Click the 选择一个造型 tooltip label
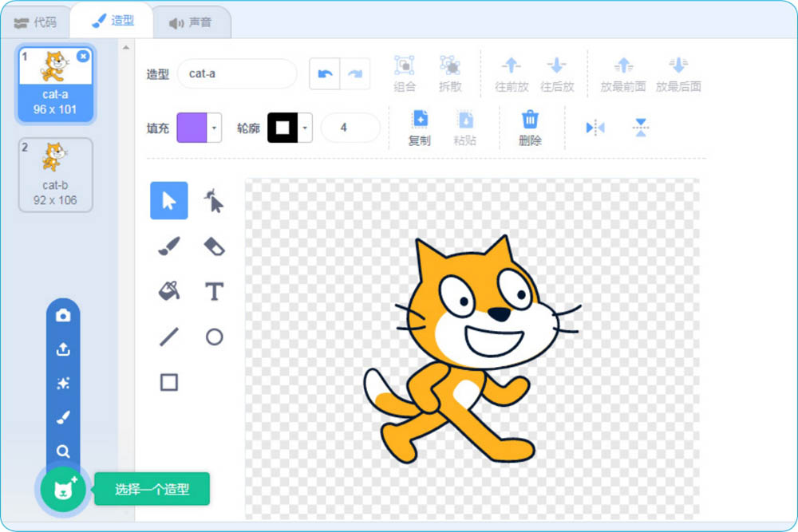The width and height of the screenshot is (798, 532). [x=152, y=489]
